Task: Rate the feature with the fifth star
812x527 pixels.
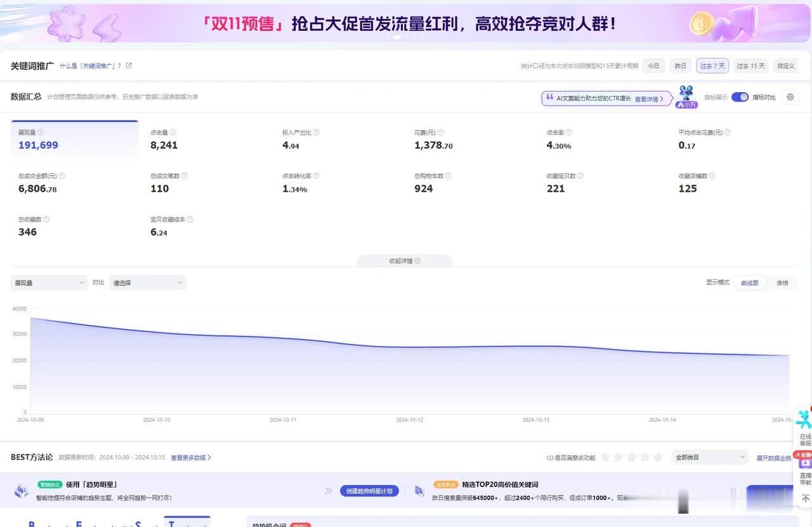Action: [658, 457]
